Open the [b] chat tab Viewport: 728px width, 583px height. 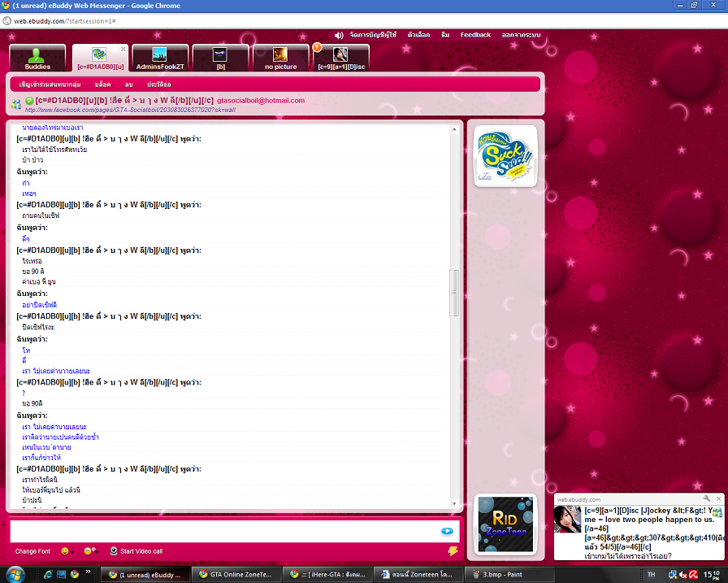(x=220, y=58)
